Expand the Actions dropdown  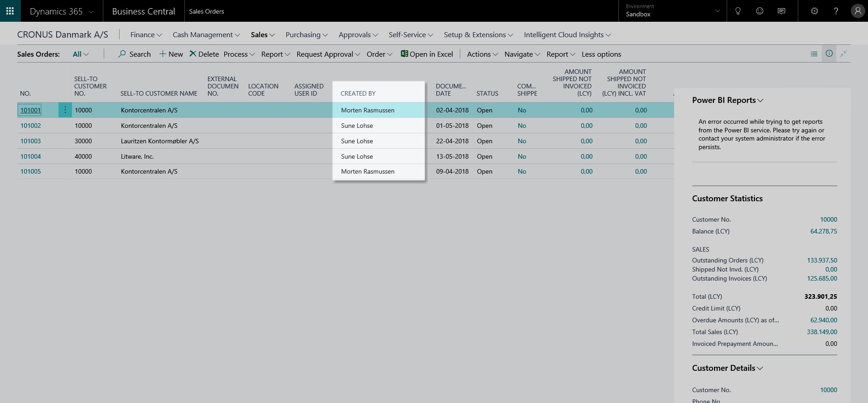(482, 54)
